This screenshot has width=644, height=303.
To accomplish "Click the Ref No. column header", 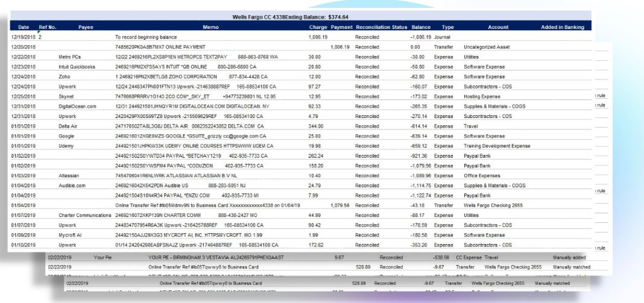I will click(x=48, y=27).
